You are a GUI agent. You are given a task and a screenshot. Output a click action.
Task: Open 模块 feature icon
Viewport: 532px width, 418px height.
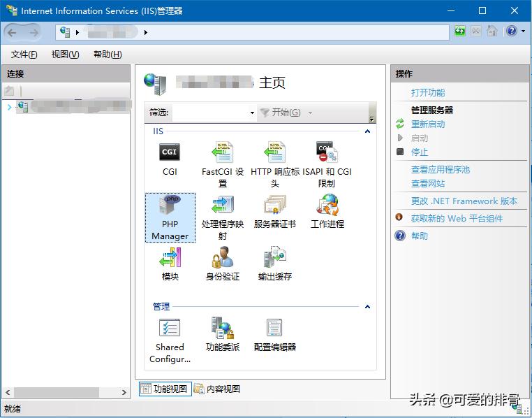click(x=170, y=257)
